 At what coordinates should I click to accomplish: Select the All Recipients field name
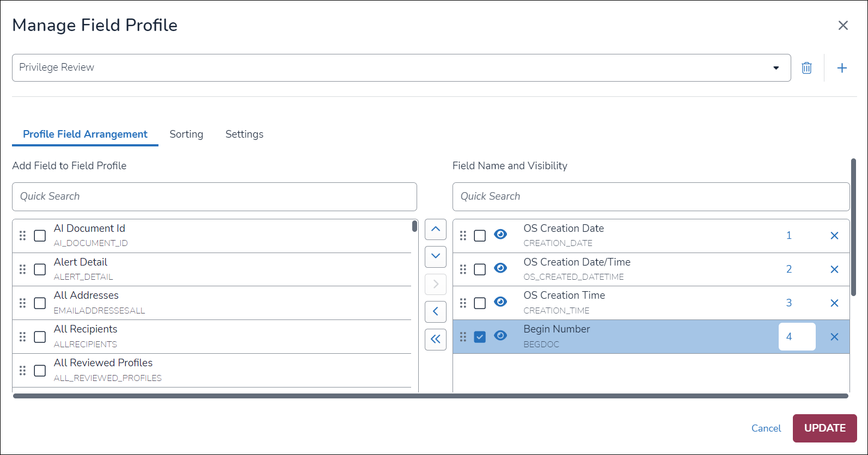click(x=85, y=329)
